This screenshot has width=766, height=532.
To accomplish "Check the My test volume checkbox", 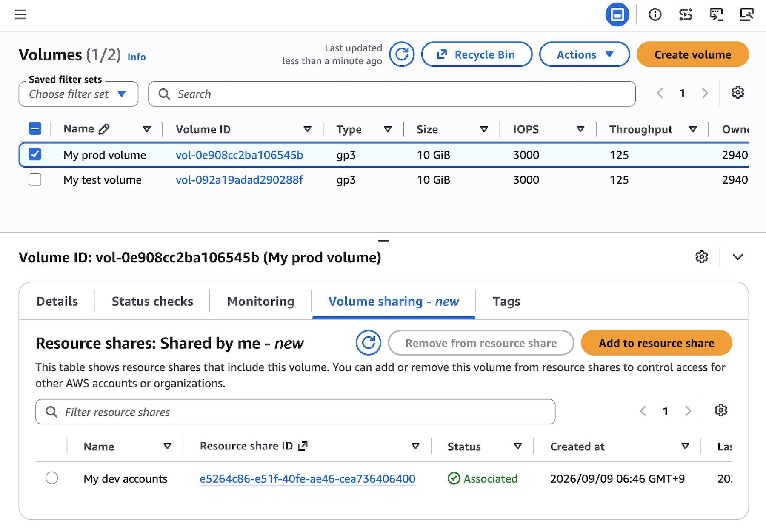I will pyautogui.click(x=35, y=179).
